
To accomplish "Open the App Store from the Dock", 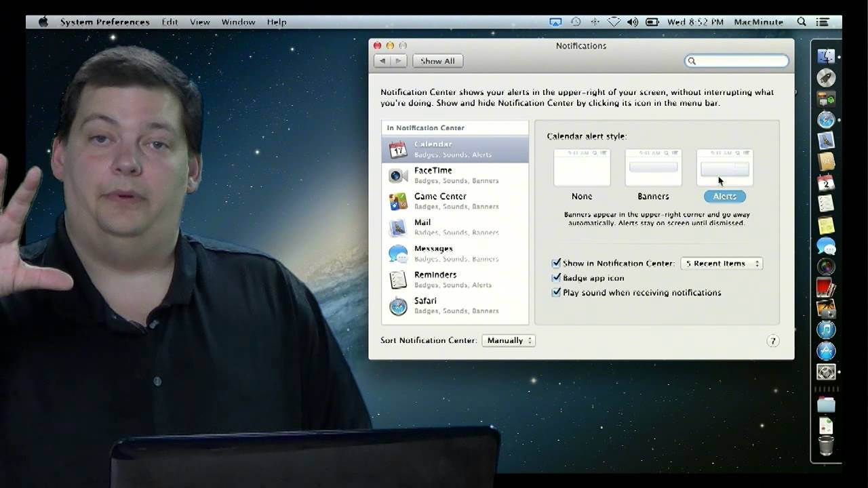I will point(825,351).
